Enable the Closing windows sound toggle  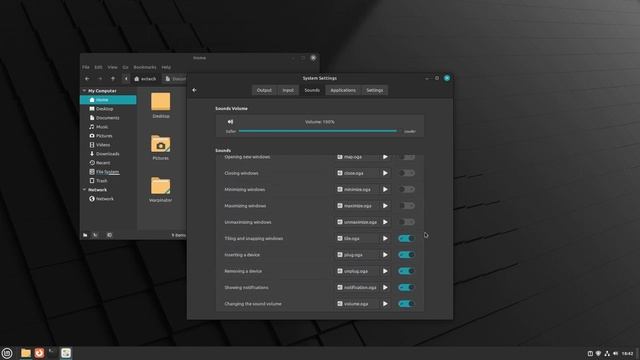coord(407,173)
